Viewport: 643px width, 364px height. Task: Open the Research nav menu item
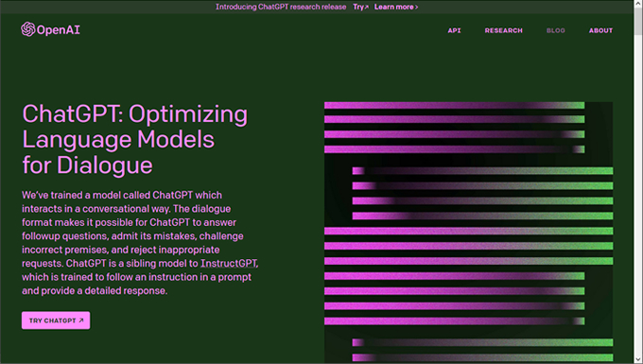[x=504, y=30]
